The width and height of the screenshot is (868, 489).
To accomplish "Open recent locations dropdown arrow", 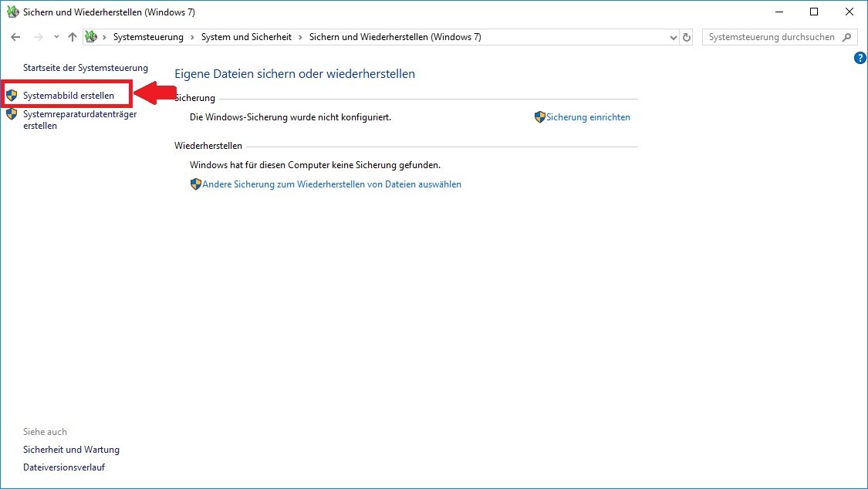I will [56, 37].
